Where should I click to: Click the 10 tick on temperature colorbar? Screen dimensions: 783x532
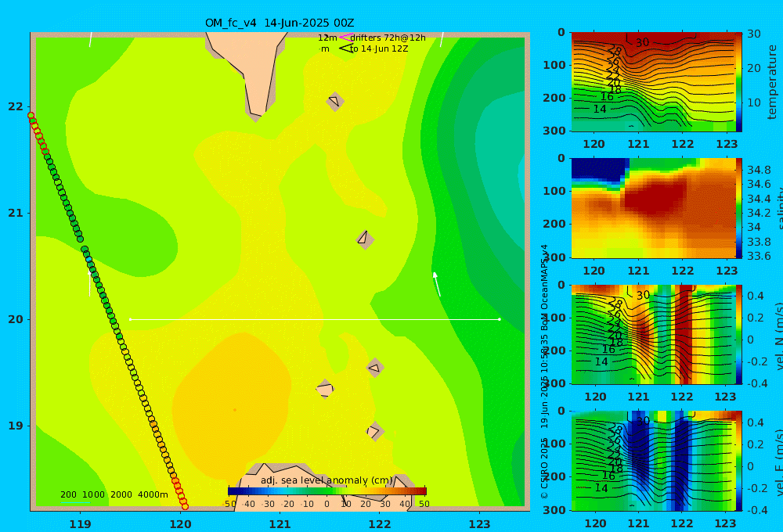(754, 102)
